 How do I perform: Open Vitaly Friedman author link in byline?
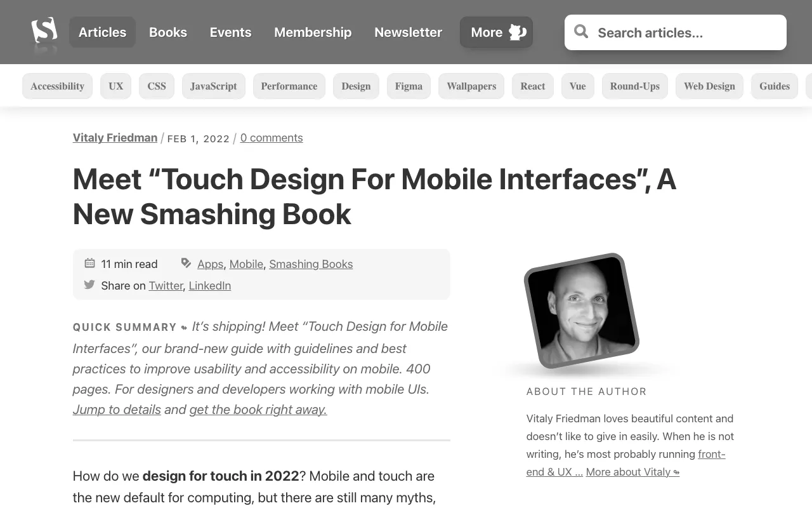pyautogui.click(x=115, y=138)
